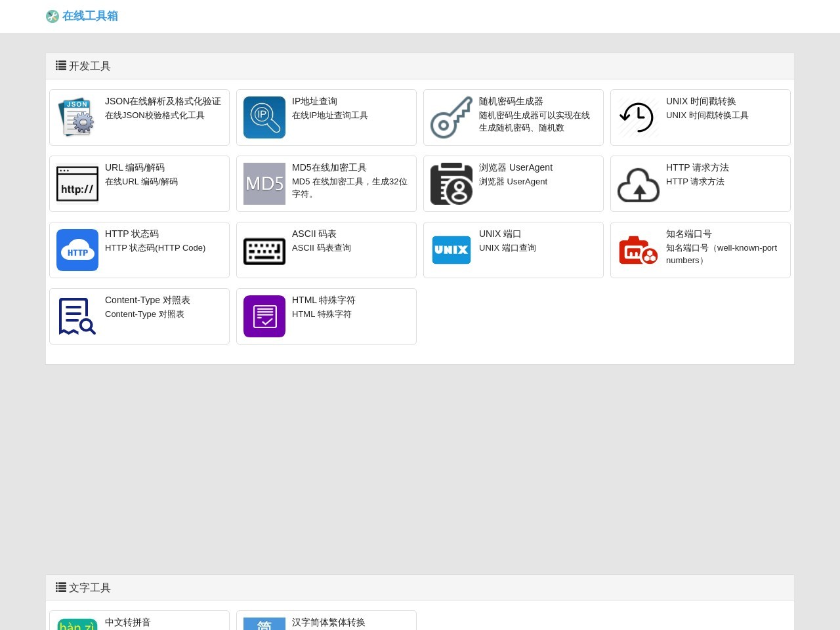This screenshot has width=840, height=630.
Task: Click the 文字工具 section heading text
Action: [90, 588]
